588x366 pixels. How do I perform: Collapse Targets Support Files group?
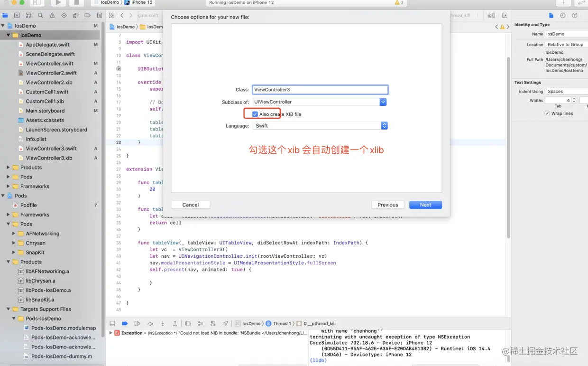click(8, 309)
